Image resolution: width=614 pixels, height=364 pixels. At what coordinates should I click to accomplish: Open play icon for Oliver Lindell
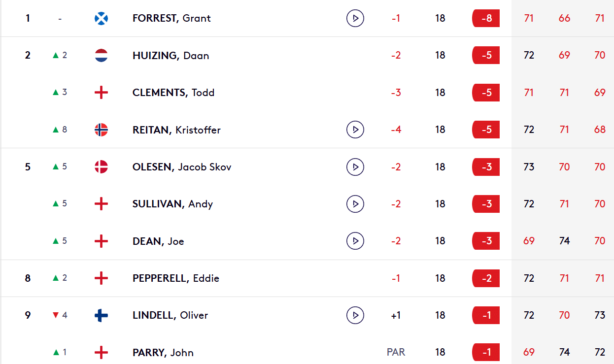(x=355, y=315)
